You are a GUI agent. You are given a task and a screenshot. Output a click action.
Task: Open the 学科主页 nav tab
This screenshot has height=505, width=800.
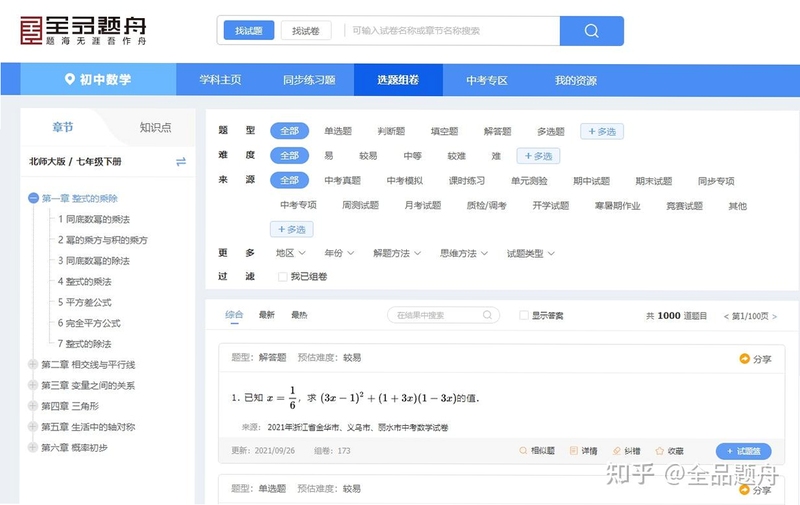[x=220, y=80]
